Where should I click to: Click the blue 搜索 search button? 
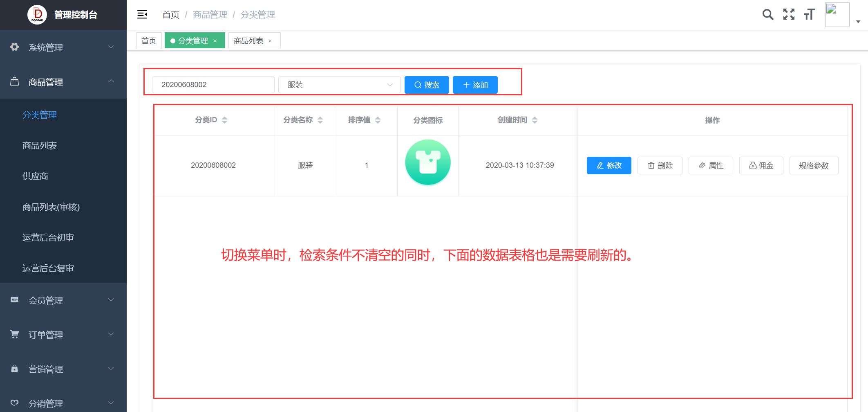427,85
